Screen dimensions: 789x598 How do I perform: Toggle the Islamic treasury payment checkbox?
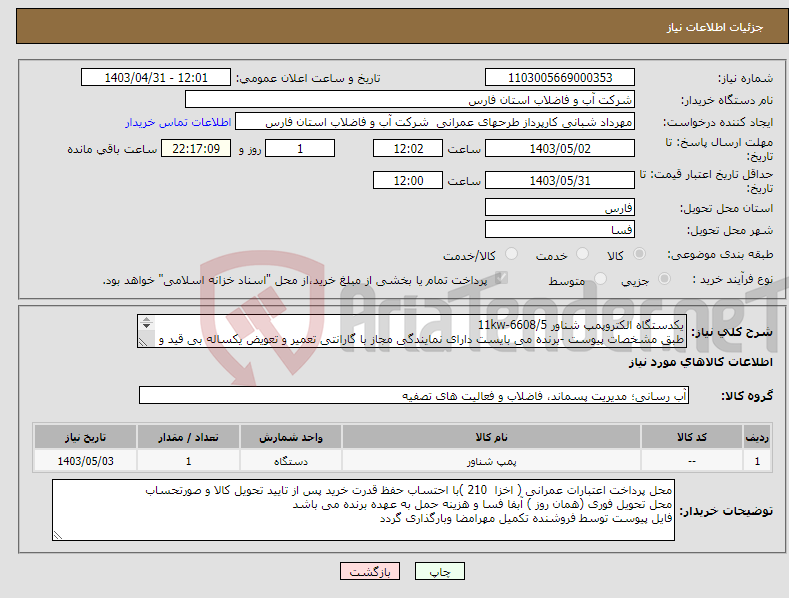[x=501, y=278]
